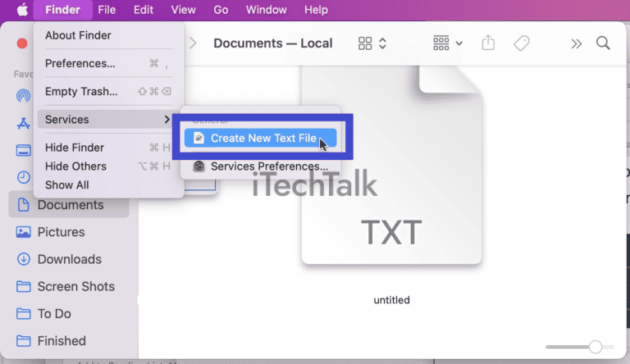
Task: Open Finder Preferences...
Action: (108, 63)
